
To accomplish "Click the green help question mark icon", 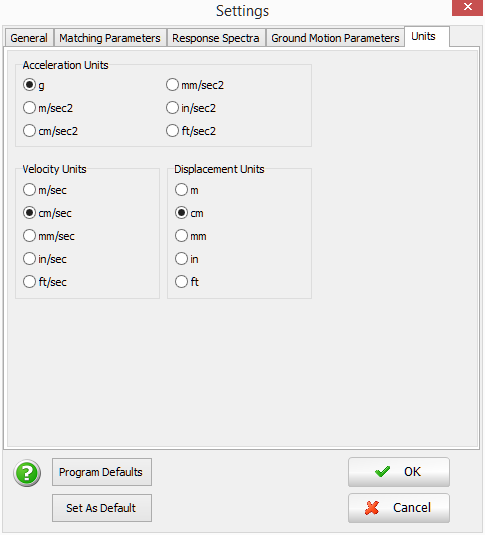I will 27,473.
